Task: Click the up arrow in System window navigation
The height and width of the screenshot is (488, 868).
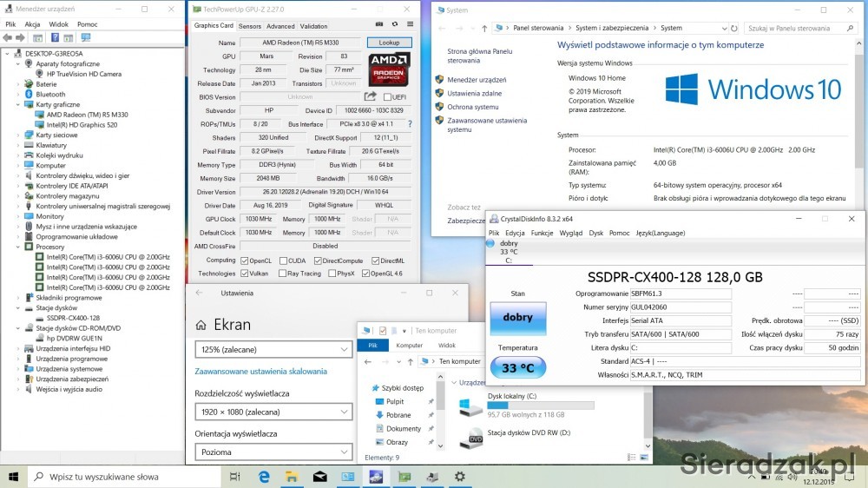Action: pos(484,29)
